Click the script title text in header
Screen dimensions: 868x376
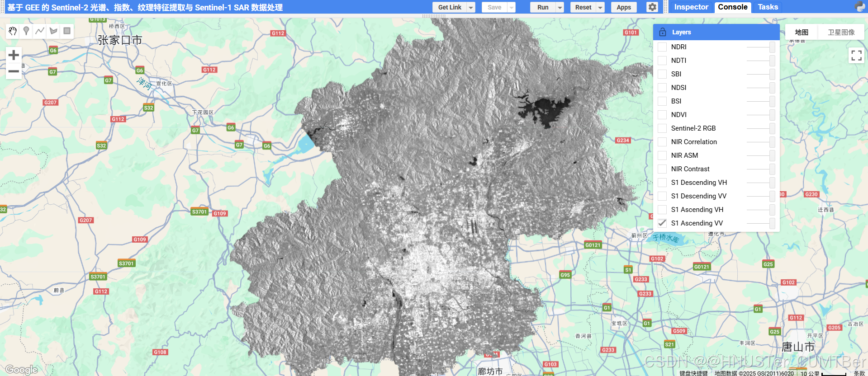pyautogui.click(x=145, y=7)
